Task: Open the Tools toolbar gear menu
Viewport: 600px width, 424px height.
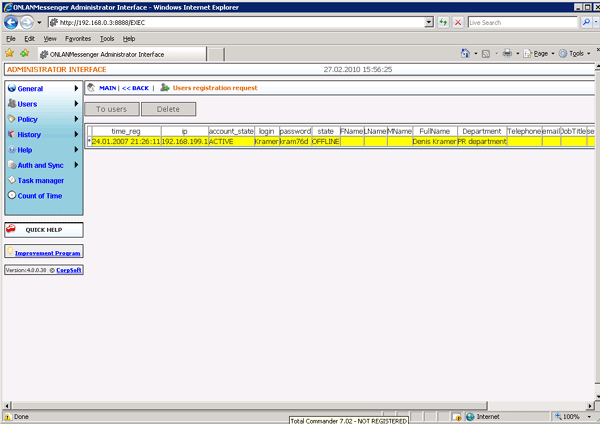Action: click(x=574, y=54)
